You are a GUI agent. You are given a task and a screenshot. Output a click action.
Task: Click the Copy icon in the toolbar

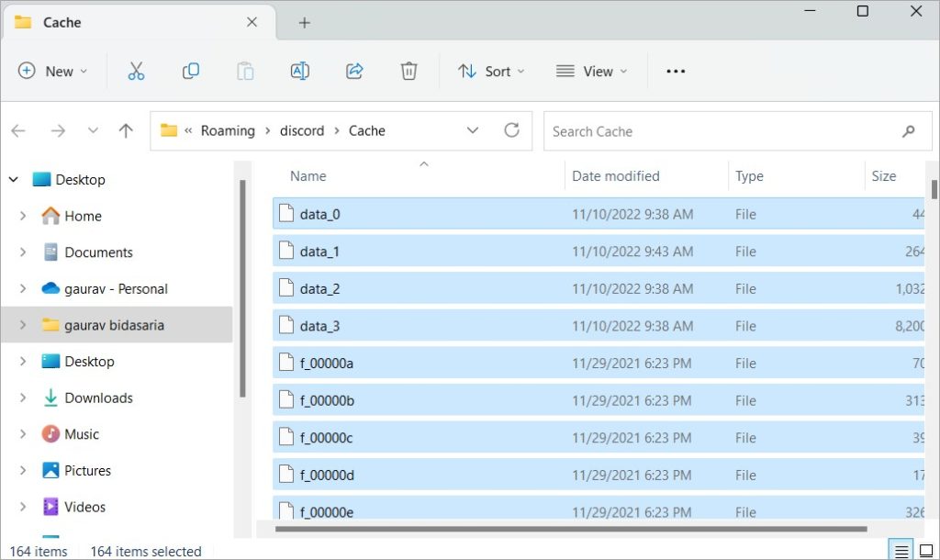pos(191,72)
